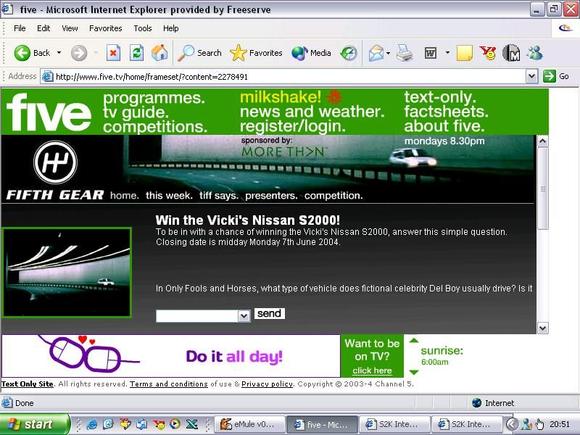Open the Mail button dropdown arrow

click(388, 53)
